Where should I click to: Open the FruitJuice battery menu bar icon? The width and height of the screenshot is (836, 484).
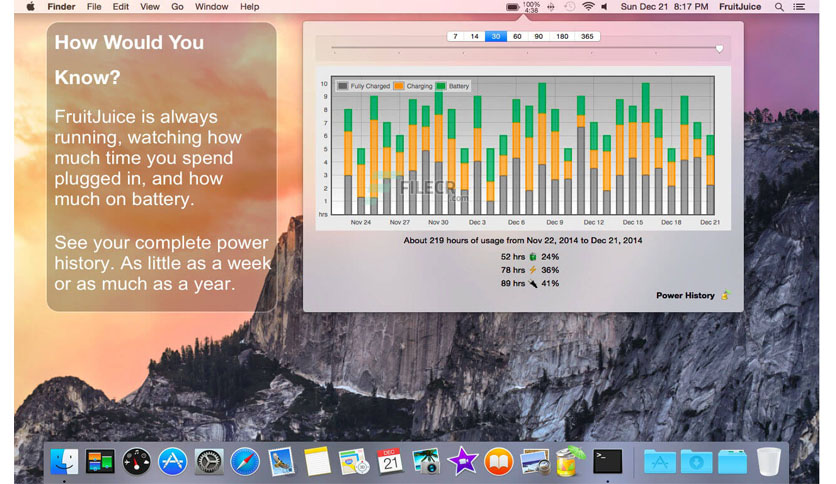pyautogui.click(x=512, y=7)
